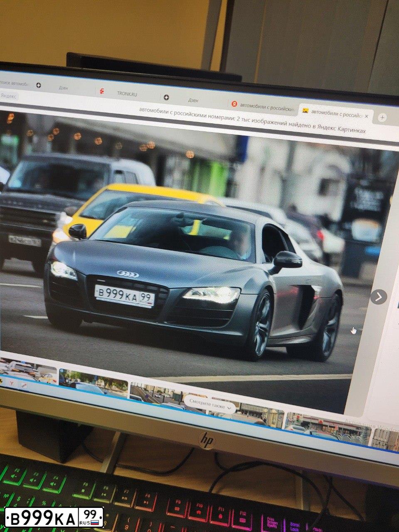Image resolution: width=399 pixels, height=532 pixels.
Task: Show the next image with the arrow
Action: point(379,297)
